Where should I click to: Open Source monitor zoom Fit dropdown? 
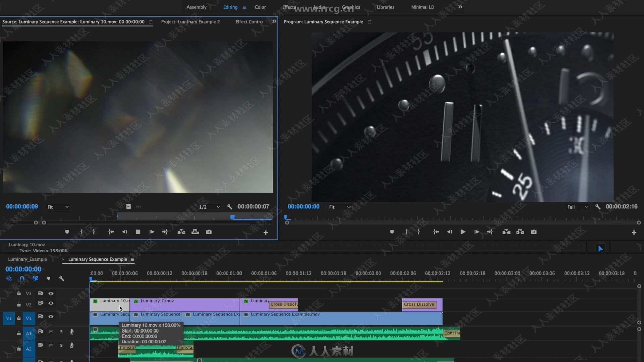[x=58, y=207]
